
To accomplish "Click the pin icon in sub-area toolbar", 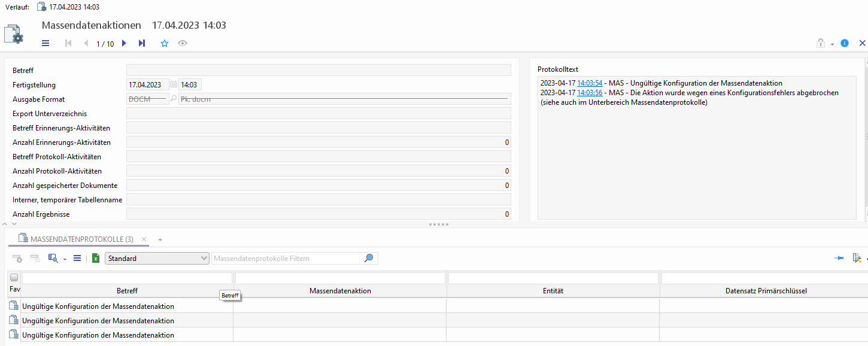I will [839, 258].
